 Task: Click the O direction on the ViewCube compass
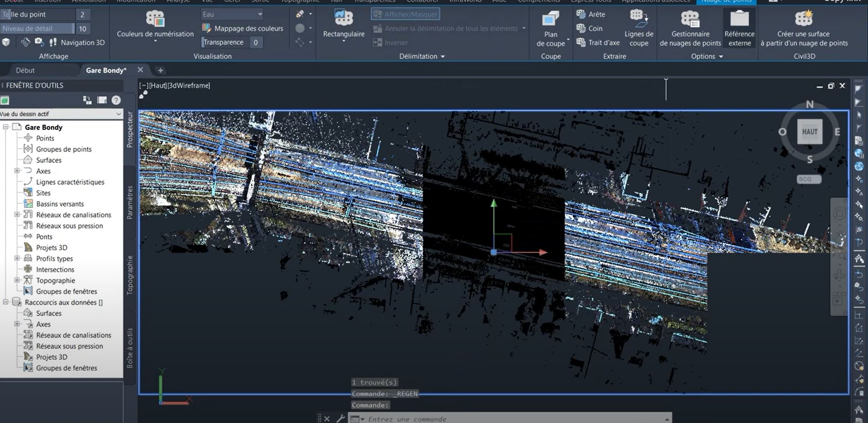pos(782,132)
